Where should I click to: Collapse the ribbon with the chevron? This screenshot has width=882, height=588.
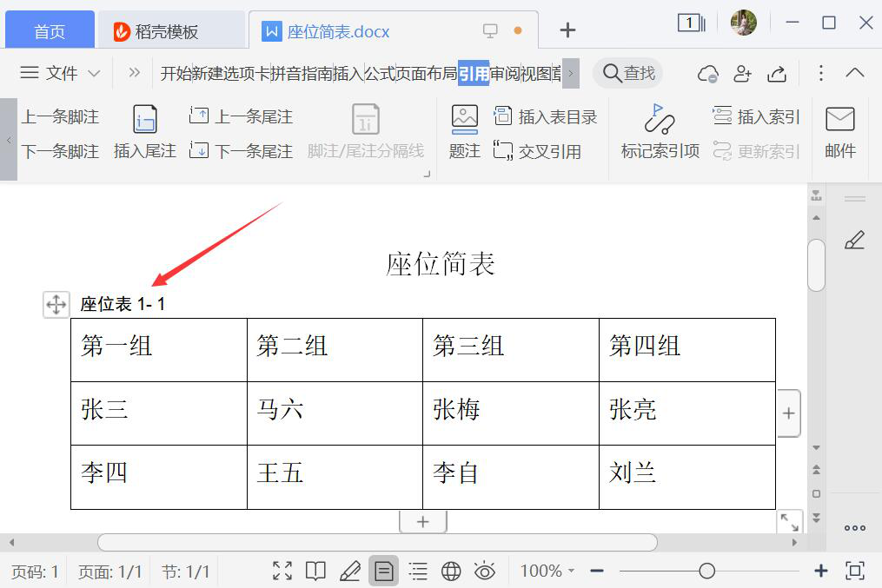pyautogui.click(x=855, y=74)
